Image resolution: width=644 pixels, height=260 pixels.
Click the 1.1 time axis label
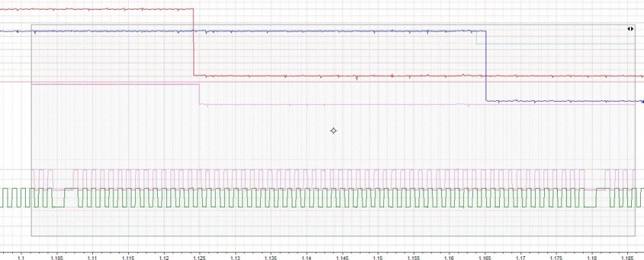[21, 257]
